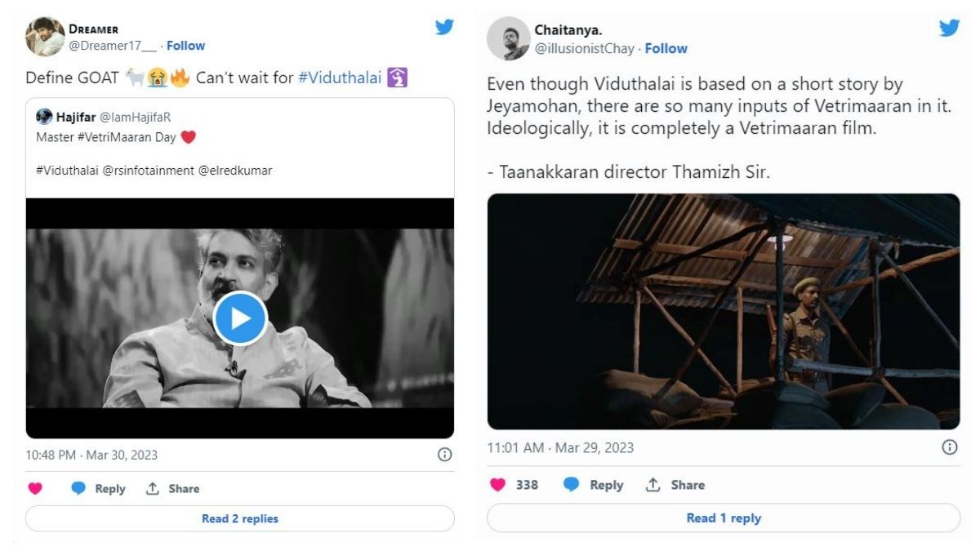980x551 pixels.
Task: Like the Dreamer tweet with the heart icon
Action: 35,489
